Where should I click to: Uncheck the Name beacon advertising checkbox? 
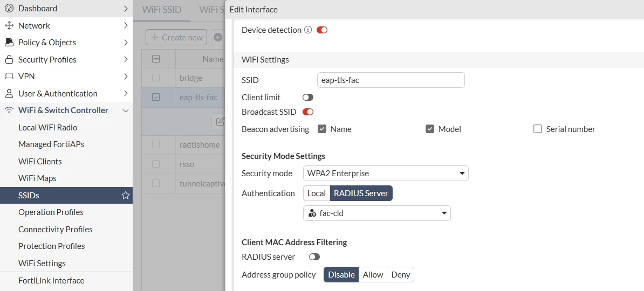[x=322, y=129]
